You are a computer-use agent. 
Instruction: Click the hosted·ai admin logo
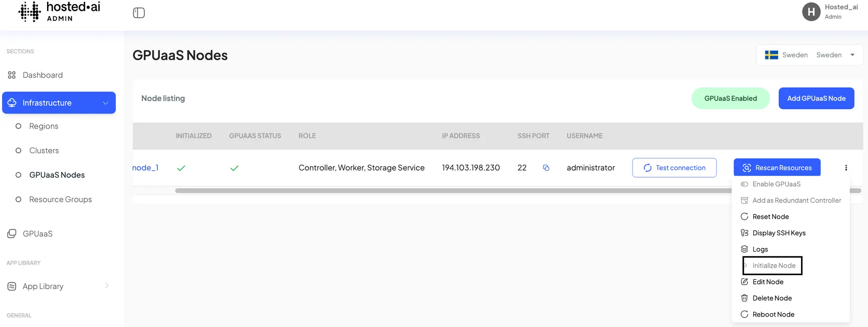click(x=59, y=12)
